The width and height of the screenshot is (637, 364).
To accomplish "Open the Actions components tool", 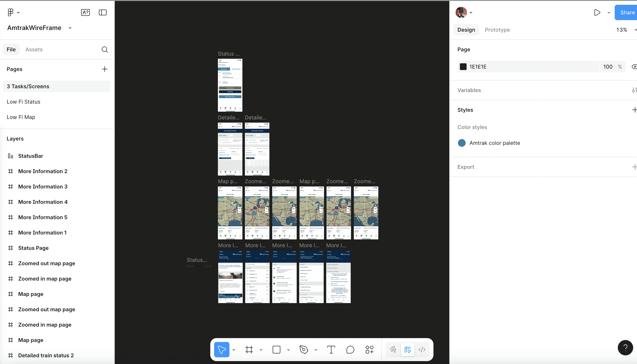I will [x=369, y=350].
